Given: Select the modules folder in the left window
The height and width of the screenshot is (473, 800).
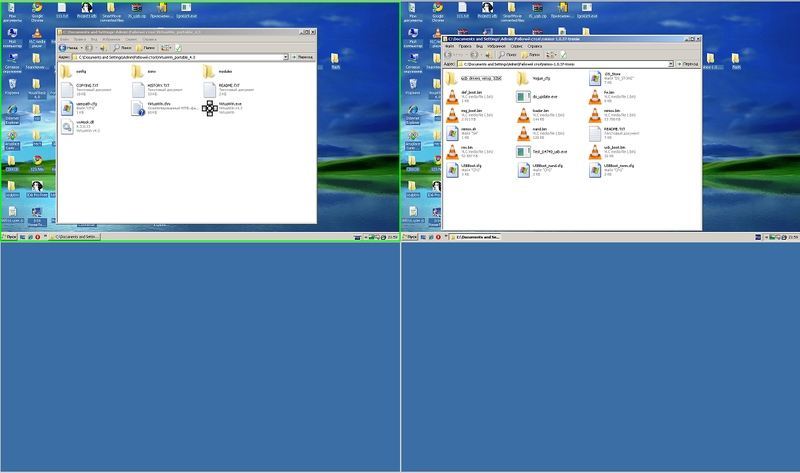Looking at the screenshot, I should click(x=209, y=71).
